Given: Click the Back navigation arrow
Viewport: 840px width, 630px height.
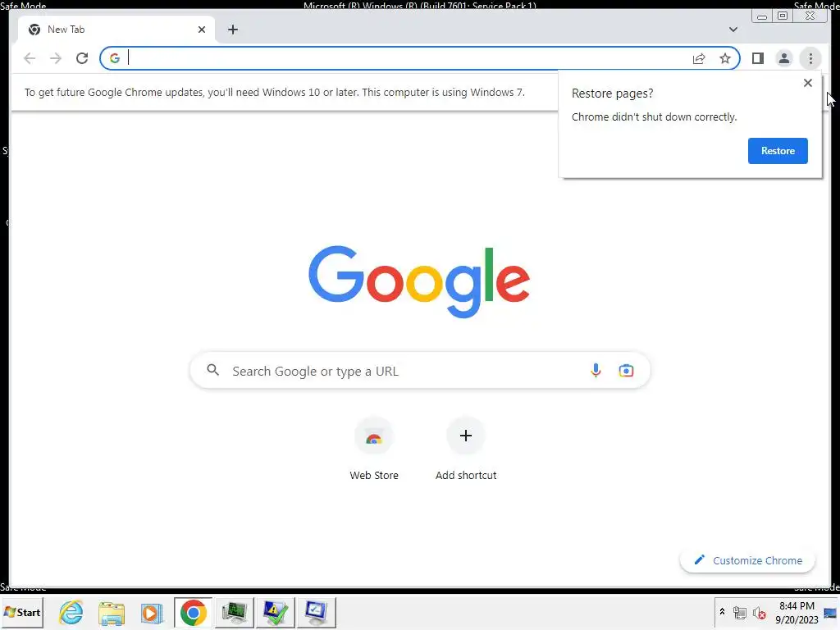Looking at the screenshot, I should [x=30, y=58].
